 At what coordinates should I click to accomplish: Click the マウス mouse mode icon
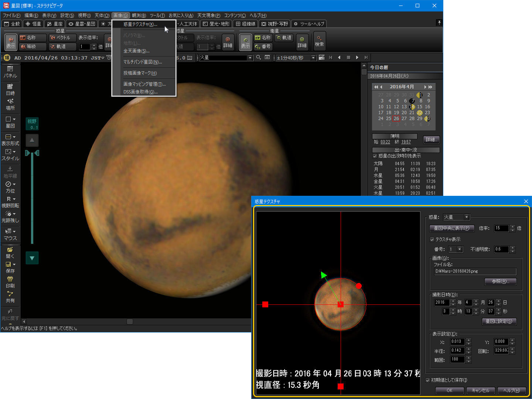click(10, 235)
